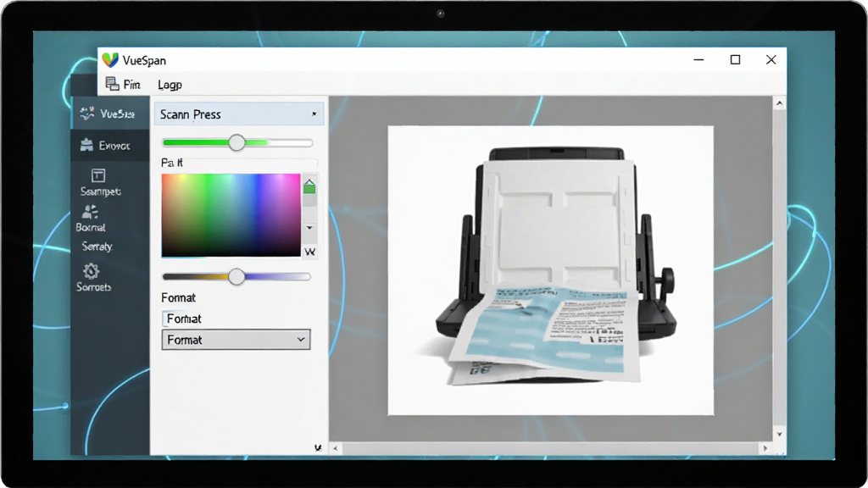Click the Format section heading label

click(x=178, y=297)
